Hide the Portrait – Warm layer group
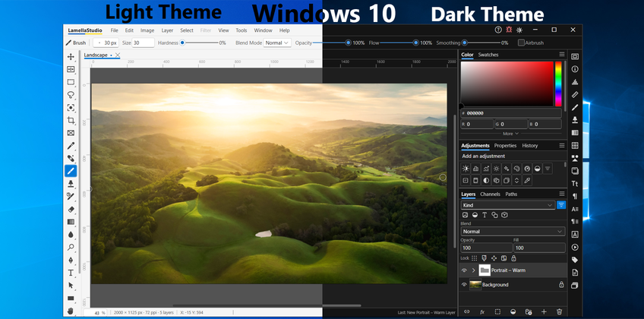 point(465,270)
